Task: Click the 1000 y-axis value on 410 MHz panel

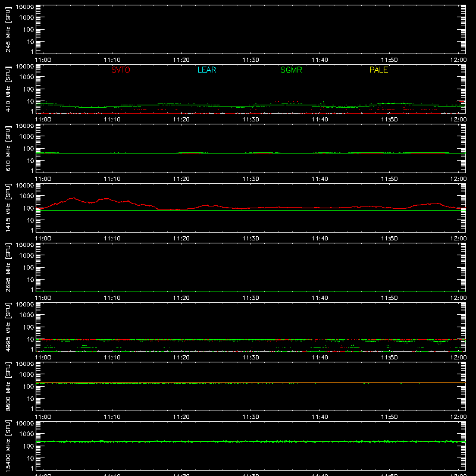Action: (x=27, y=77)
